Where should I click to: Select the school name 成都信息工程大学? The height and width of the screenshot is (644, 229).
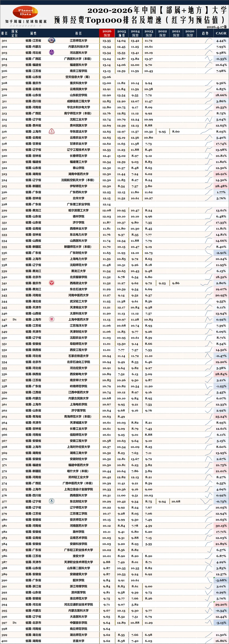78,101
